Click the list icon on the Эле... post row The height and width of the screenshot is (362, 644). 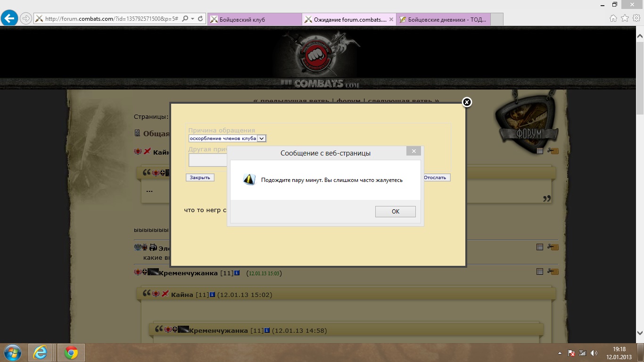[x=540, y=247]
